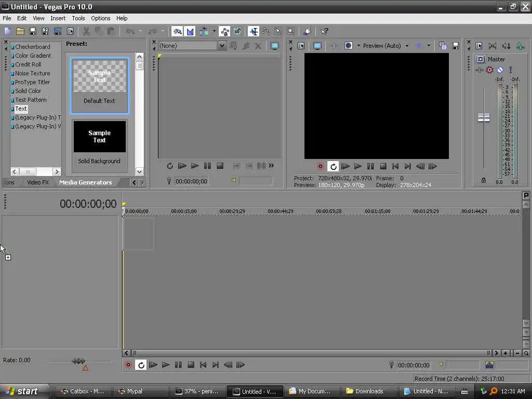Click the Master volume fader handle
The width and height of the screenshot is (532, 399).
(484, 118)
